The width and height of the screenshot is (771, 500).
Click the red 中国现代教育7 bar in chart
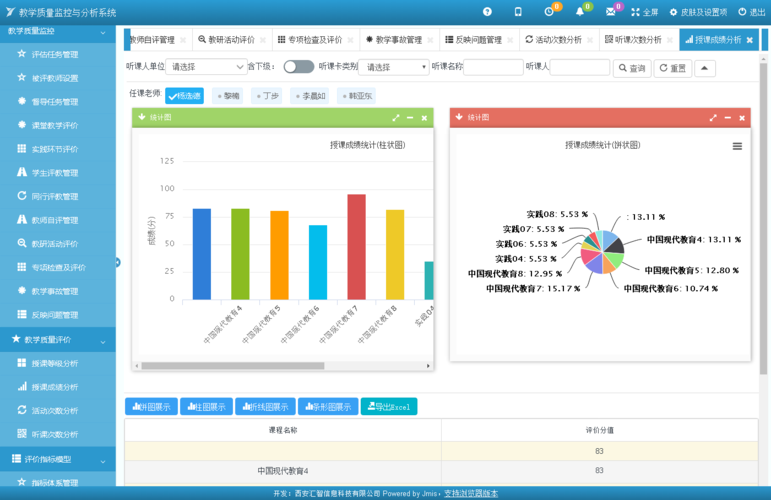[356, 247]
